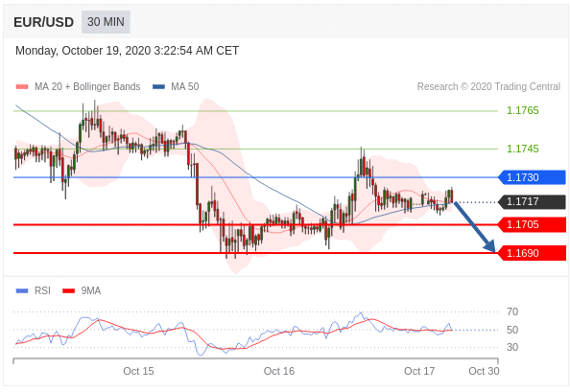Select the 1.1717 black current price tag

coord(532,202)
